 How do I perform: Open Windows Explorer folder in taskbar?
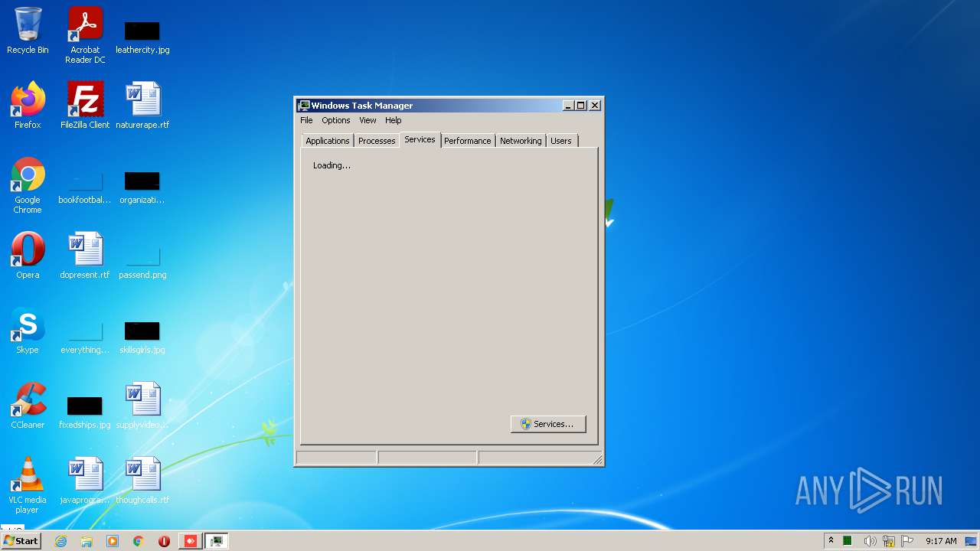pyautogui.click(x=87, y=541)
